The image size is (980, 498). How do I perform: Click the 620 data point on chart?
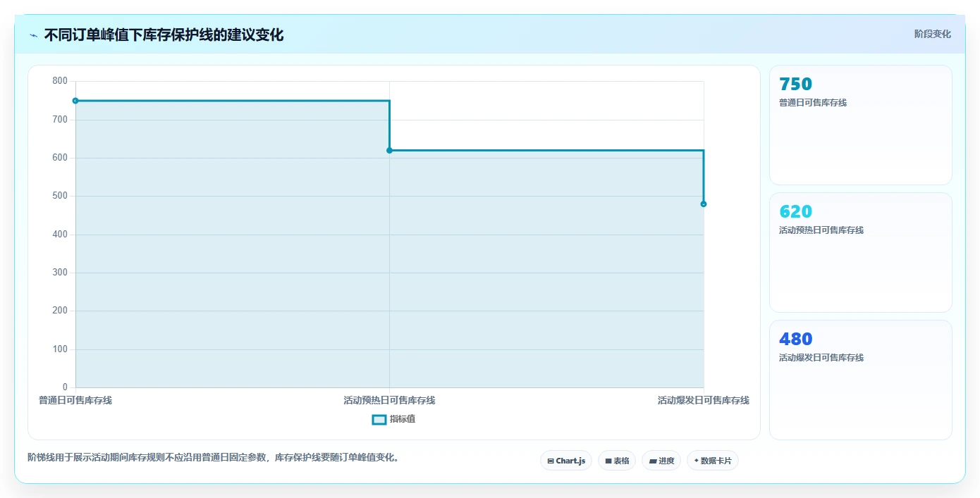point(389,150)
